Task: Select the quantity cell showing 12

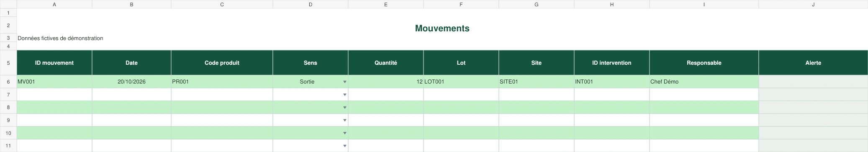Action: pos(386,82)
